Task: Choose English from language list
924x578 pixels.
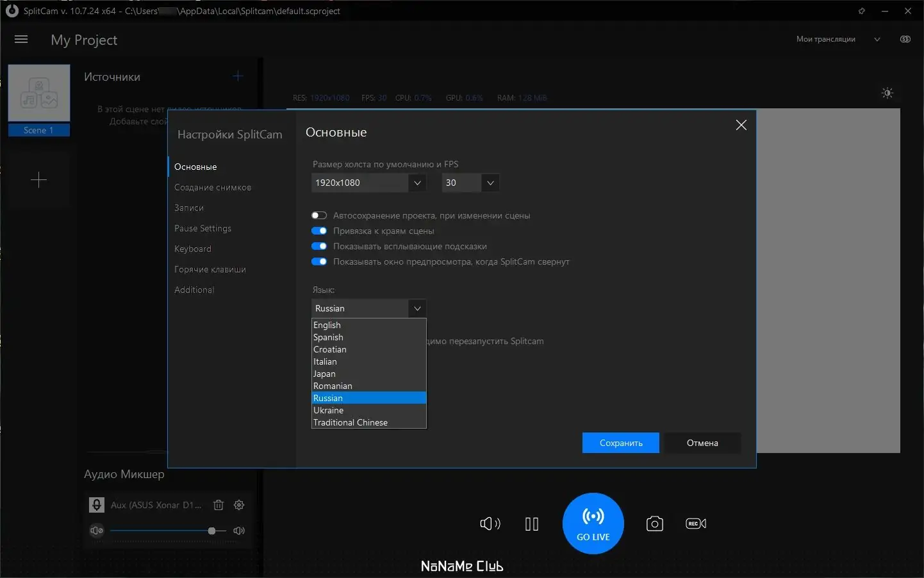Action: click(369, 325)
